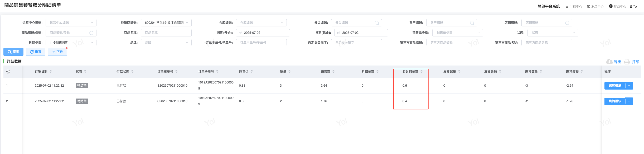
Task: Sort by 付款状态 column
Action: point(132,72)
